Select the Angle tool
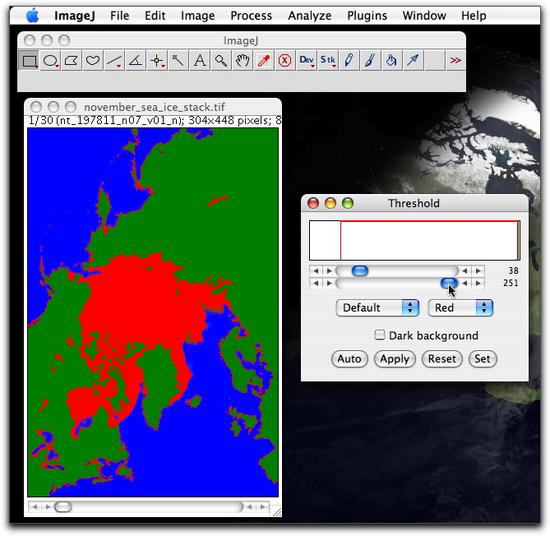Screen dimensions: 550x536 tap(136, 61)
